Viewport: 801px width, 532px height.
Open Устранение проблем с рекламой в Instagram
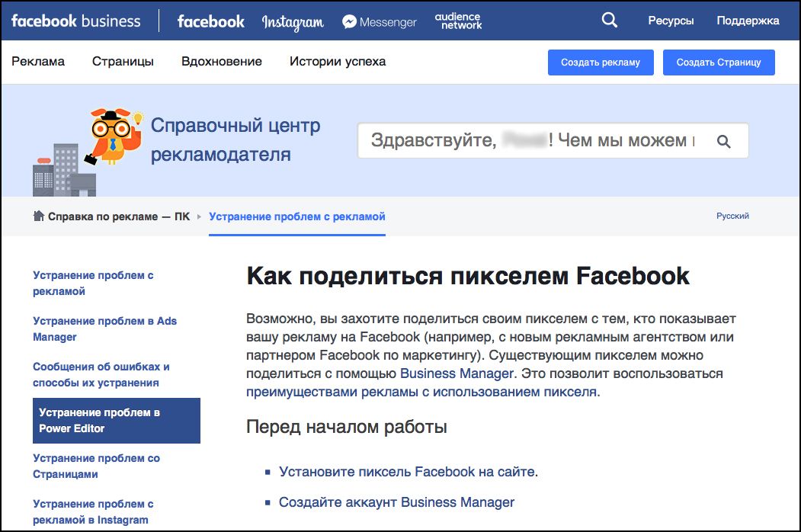pos(93,511)
